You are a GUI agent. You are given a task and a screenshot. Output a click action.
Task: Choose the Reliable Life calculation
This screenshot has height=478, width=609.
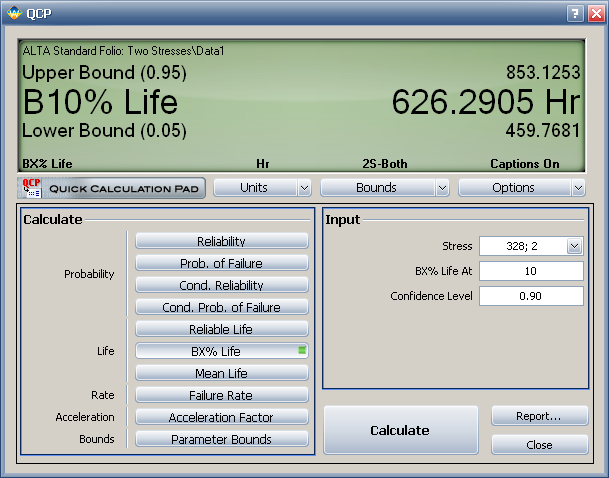tap(221, 329)
